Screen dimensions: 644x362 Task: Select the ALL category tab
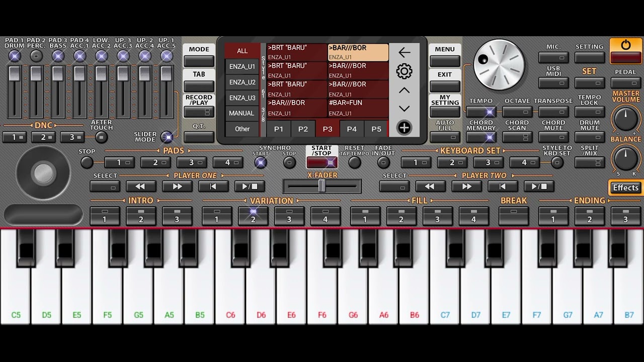(243, 51)
